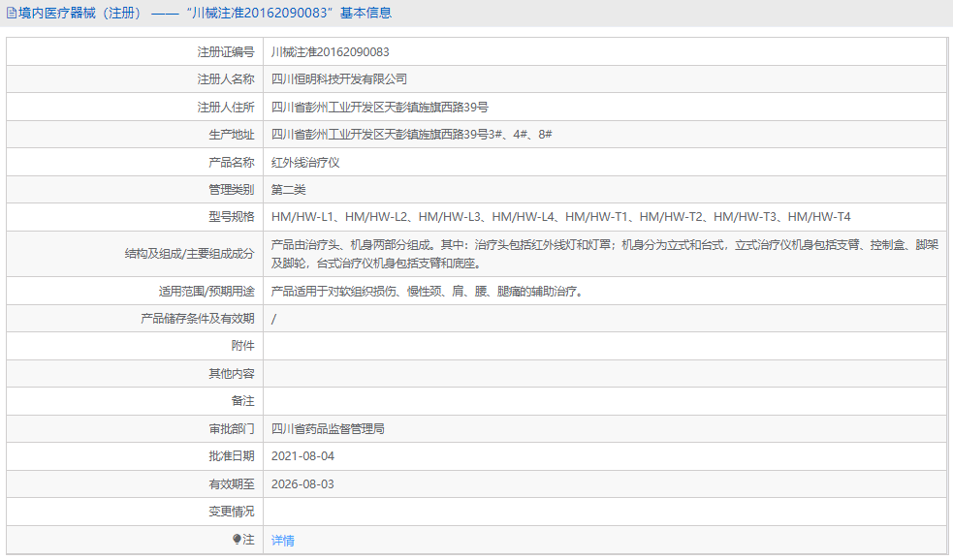Select the model list starting HM/HW-L1
Image resolution: width=953 pixels, height=560 pixels.
[561, 217]
